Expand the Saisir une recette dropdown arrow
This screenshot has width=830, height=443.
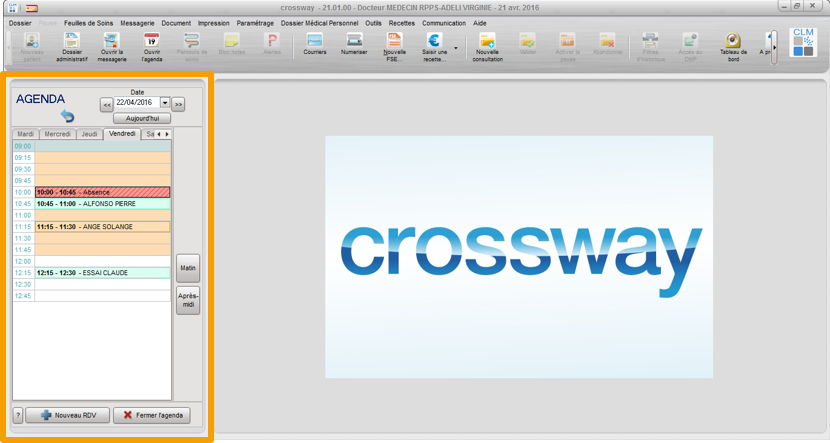coord(456,48)
